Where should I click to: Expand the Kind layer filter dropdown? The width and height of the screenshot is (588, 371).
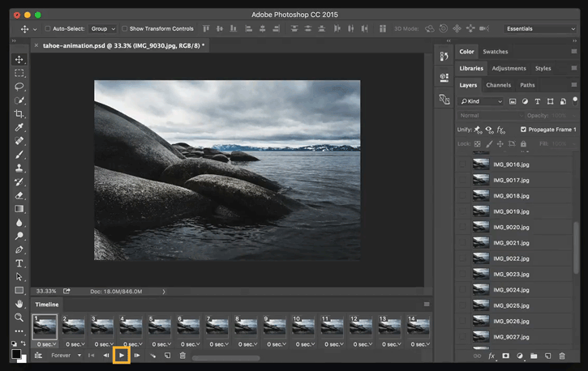coord(482,101)
